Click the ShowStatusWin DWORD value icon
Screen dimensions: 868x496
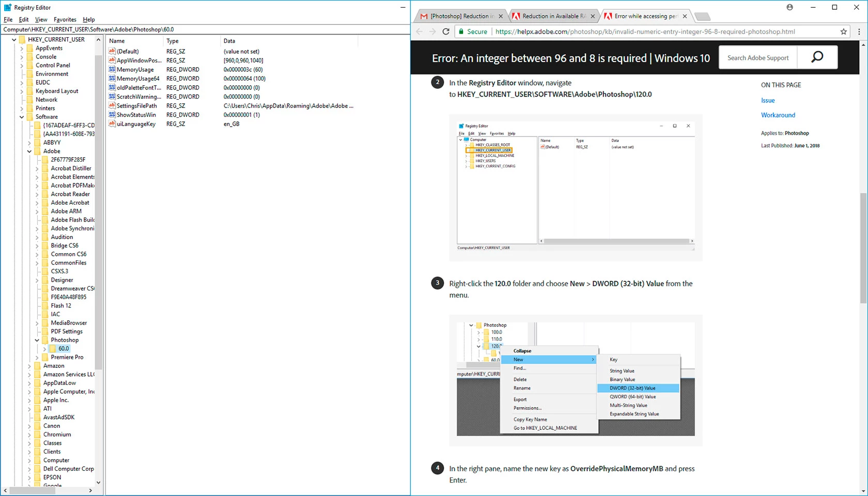click(112, 115)
